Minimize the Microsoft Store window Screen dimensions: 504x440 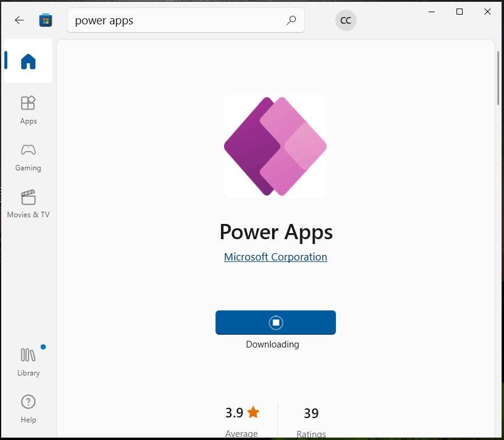point(432,12)
